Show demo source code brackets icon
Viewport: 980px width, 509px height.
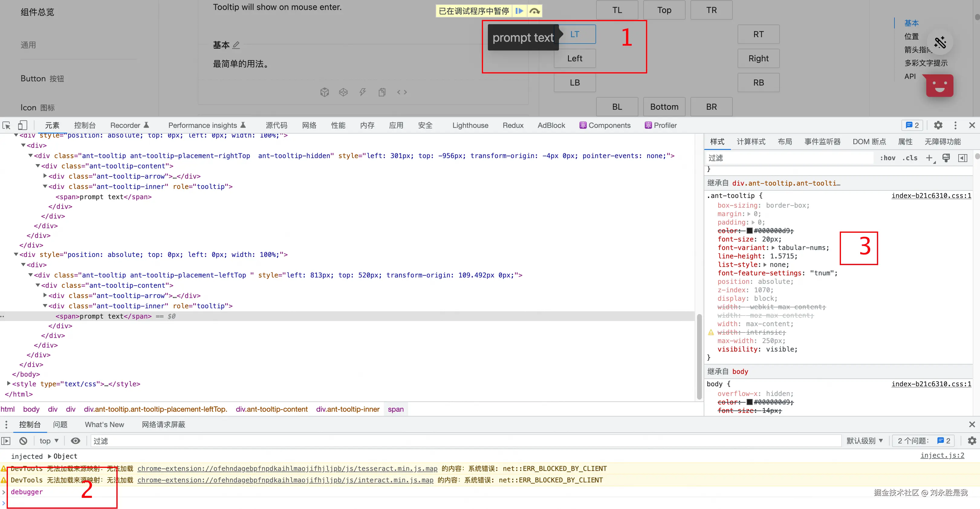(x=402, y=92)
